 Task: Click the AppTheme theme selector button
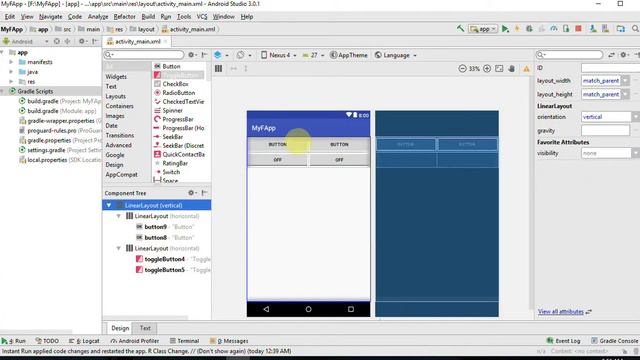pyautogui.click(x=349, y=55)
